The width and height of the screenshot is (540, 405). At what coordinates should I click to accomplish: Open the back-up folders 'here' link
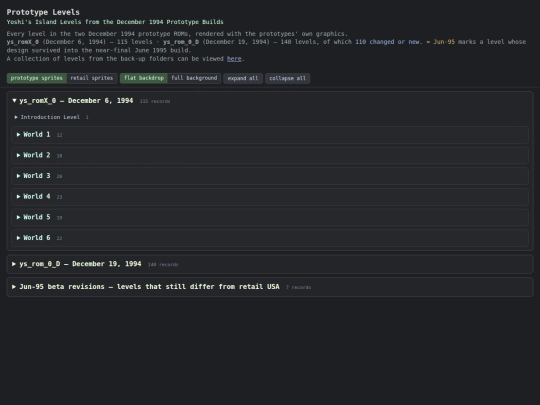click(234, 59)
